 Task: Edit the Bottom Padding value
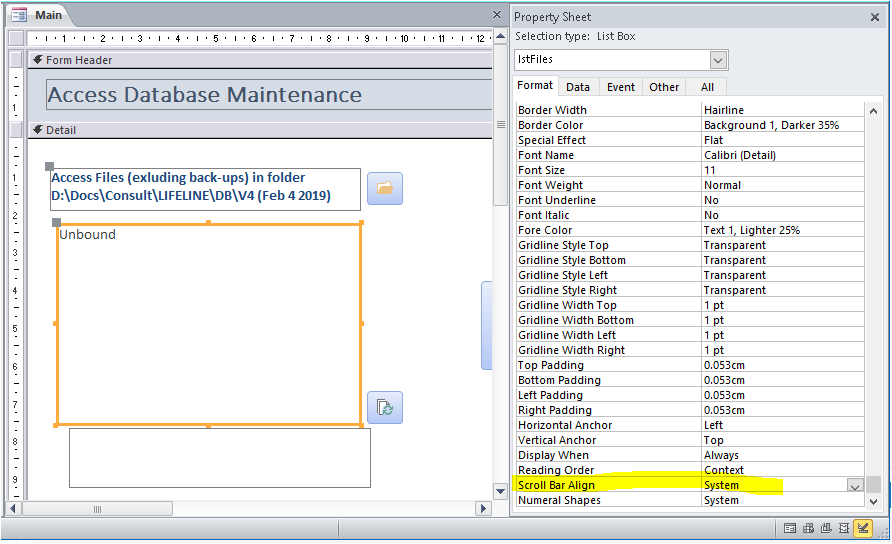(783, 380)
